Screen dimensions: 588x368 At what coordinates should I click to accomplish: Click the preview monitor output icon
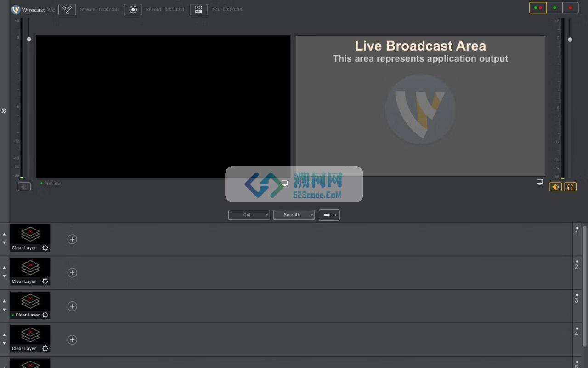coord(284,183)
